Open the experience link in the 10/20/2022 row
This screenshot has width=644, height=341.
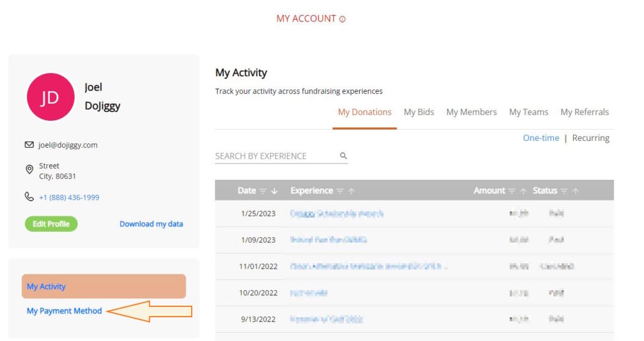(308, 293)
